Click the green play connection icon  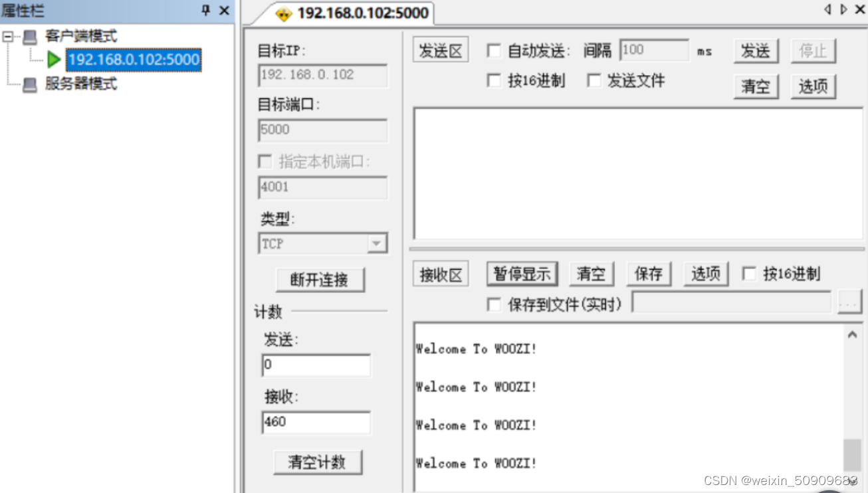pyautogui.click(x=54, y=60)
